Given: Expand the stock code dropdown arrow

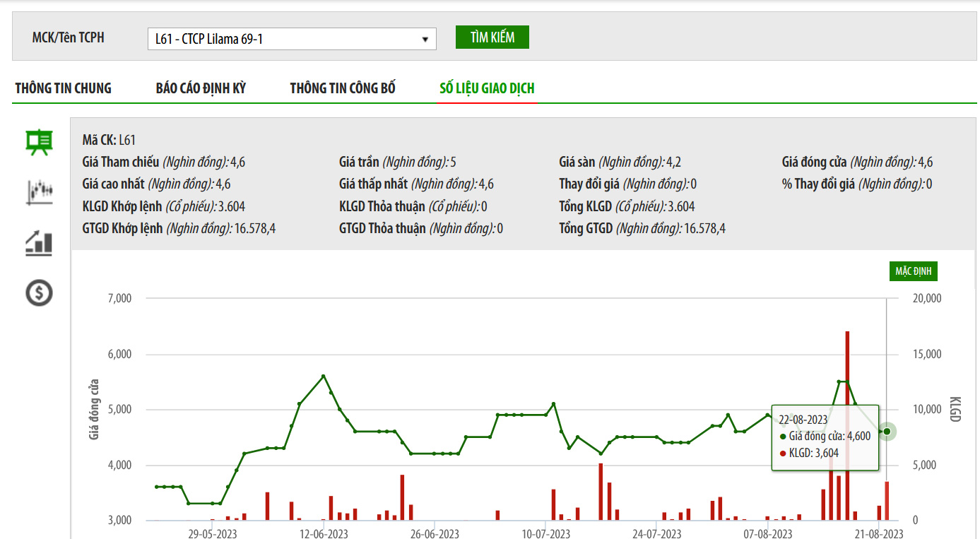Looking at the screenshot, I should 425,40.
